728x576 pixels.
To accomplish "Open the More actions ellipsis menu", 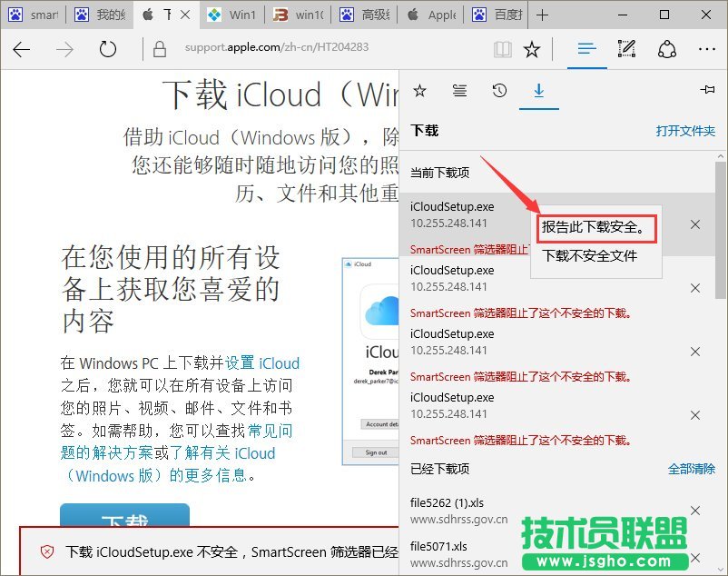I will click(x=706, y=49).
